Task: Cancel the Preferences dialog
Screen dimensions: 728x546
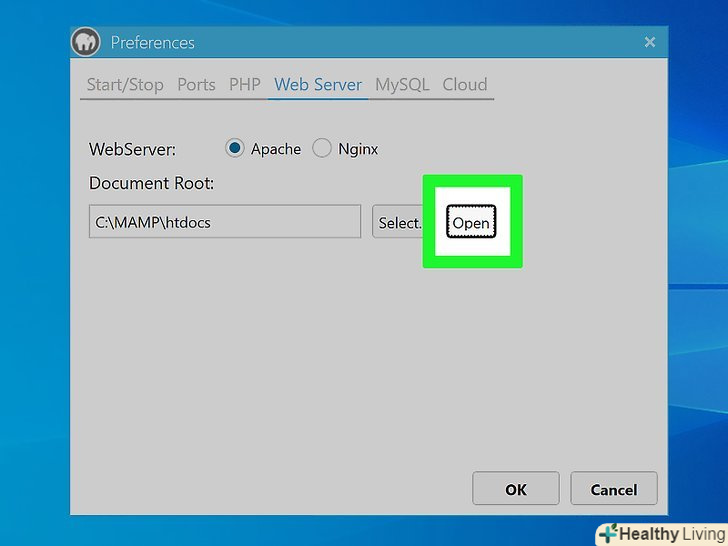Action: 614,488
